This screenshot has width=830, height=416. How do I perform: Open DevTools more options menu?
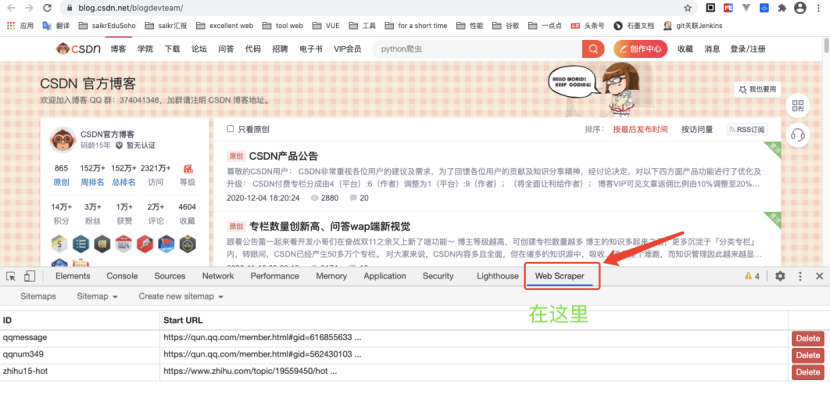coord(800,276)
